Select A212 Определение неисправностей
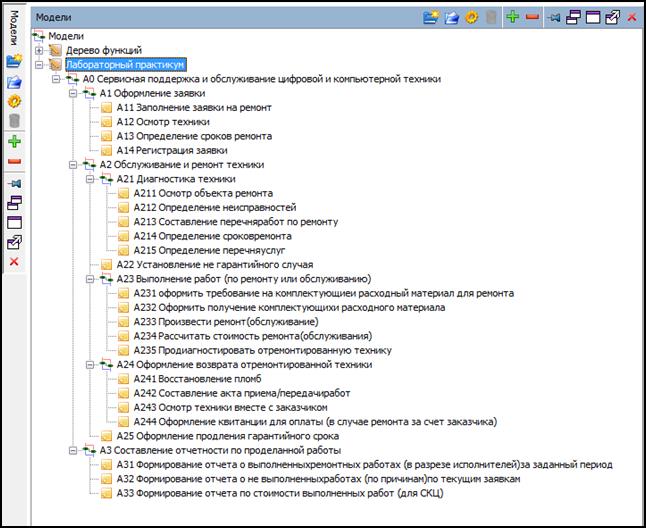The image size is (646, 528). coord(215,208)
